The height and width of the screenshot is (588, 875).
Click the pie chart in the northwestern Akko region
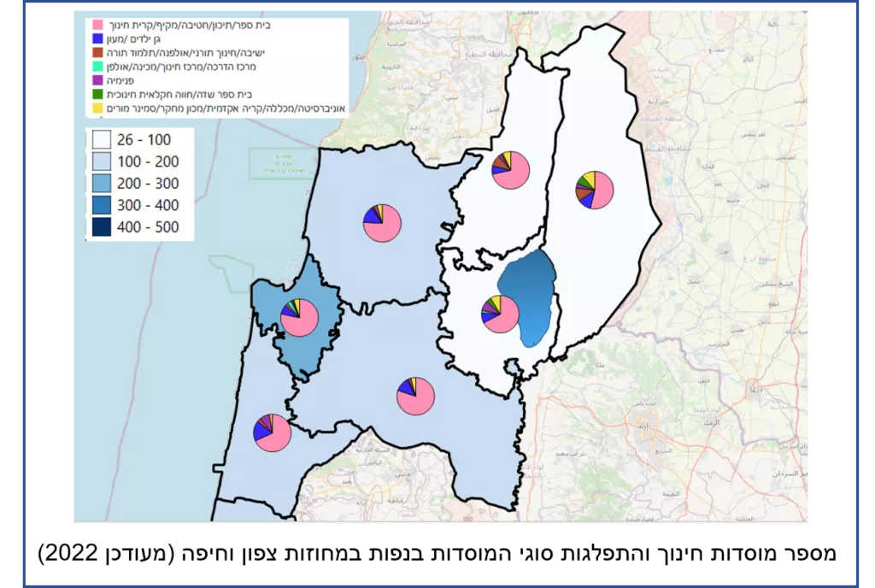[x=382, y=223]
